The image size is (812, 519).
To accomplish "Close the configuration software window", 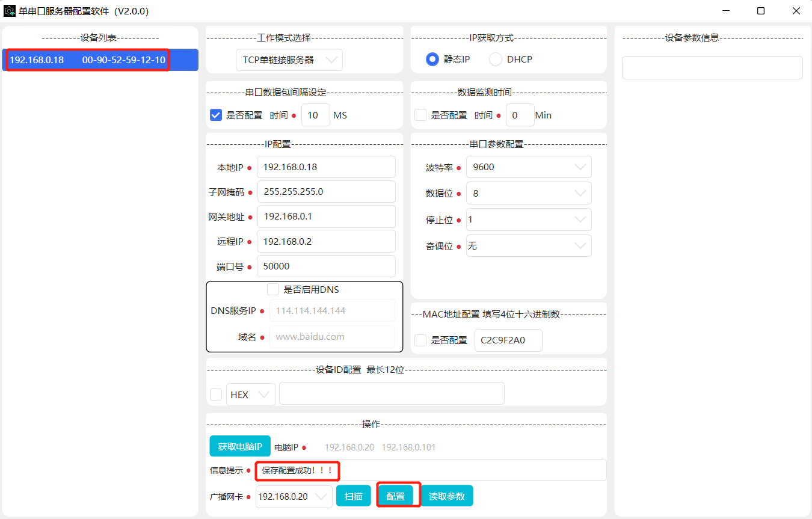I will tap(796, 11).
